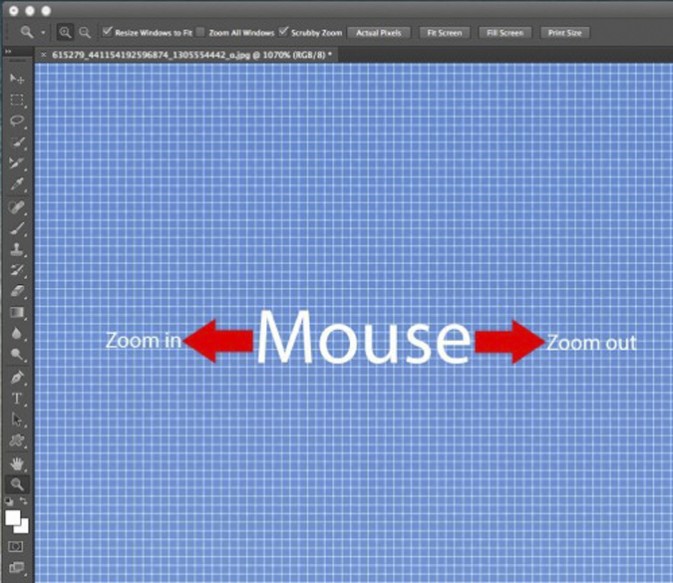Pick the Lasso tool
Viewport: 673px width, 583px height.
17,121
